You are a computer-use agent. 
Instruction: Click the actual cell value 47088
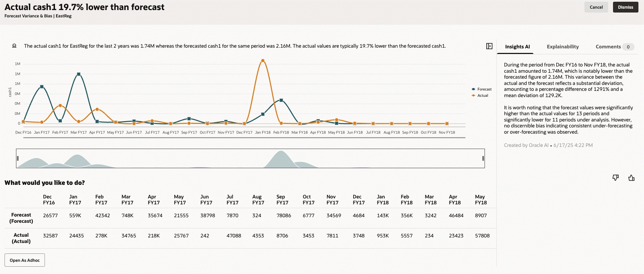click(x=234, y=236)
